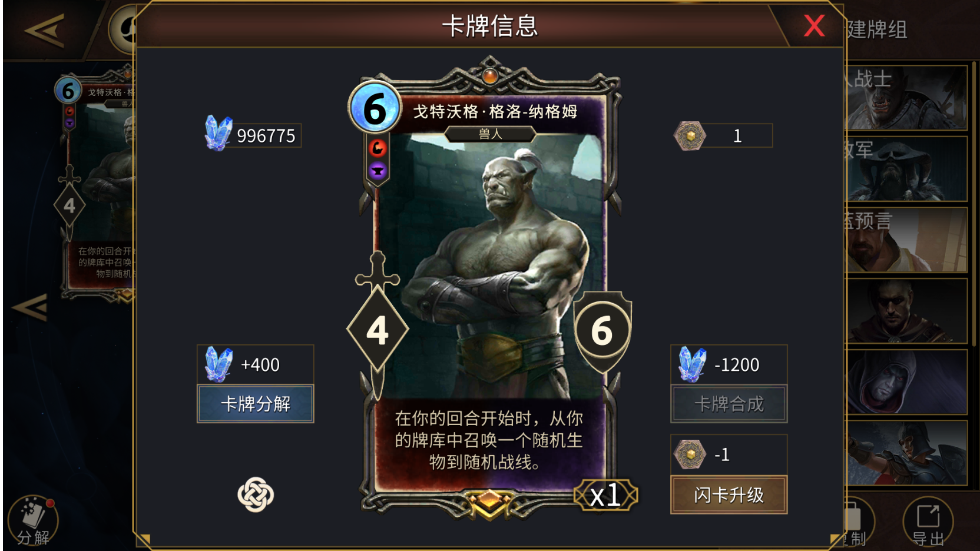The height and width of the screenshot is (551, 980).
Task: Click the 卡牌合成 button
Action: coord(729,404)
